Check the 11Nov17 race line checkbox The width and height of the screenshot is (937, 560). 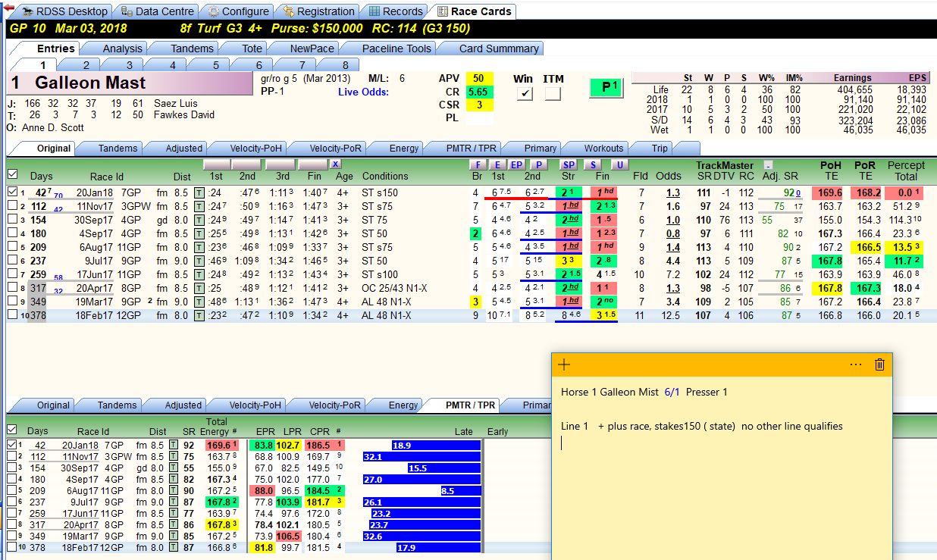pyautogui.click(x=11, y=206)
